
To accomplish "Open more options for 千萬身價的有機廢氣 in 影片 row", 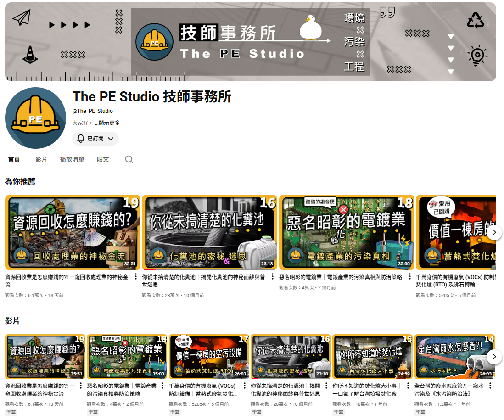I will click(x=244, y=385).
